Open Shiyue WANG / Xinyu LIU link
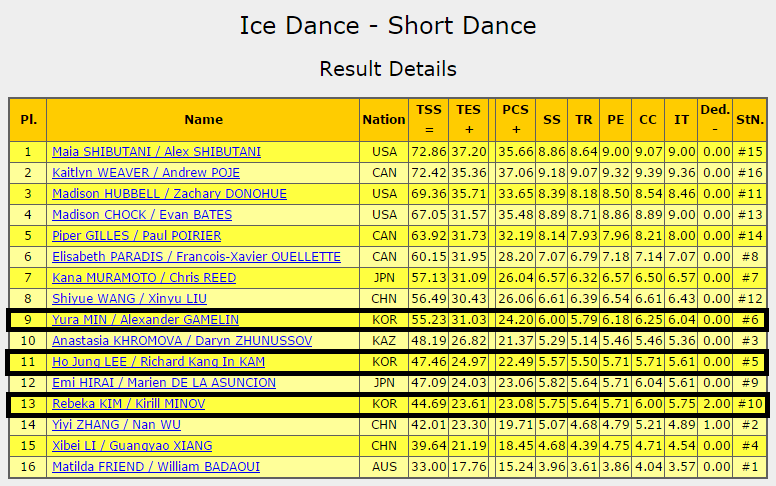 (130, 299)
